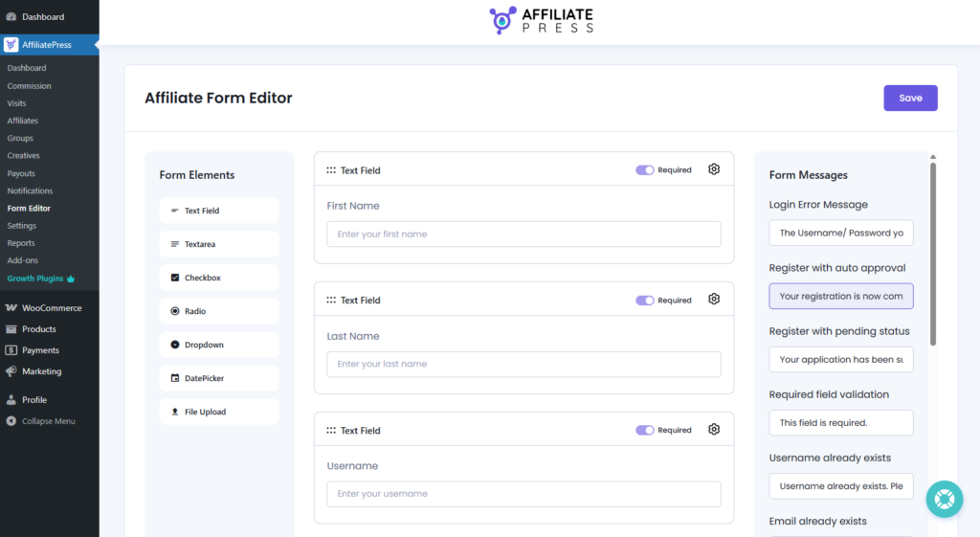Save the affiliate form
The height and width of the screenshot is (537, 980).
click(910, 99)
